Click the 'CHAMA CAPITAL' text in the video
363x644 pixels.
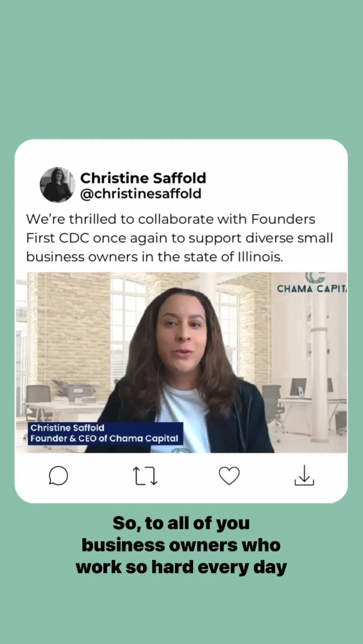tap(312, 289)
